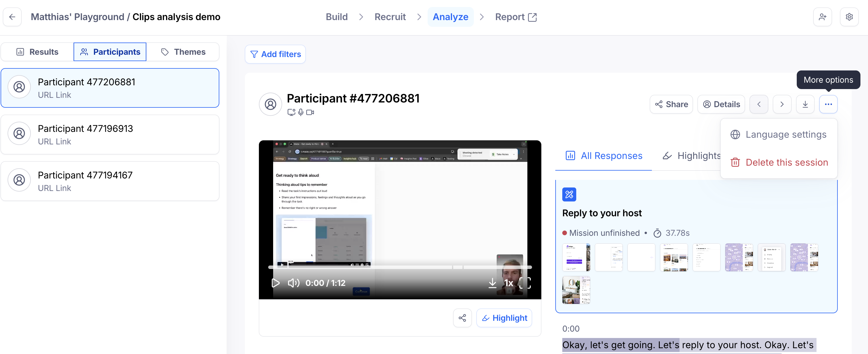Go to the previous participant

coord(759,105)
